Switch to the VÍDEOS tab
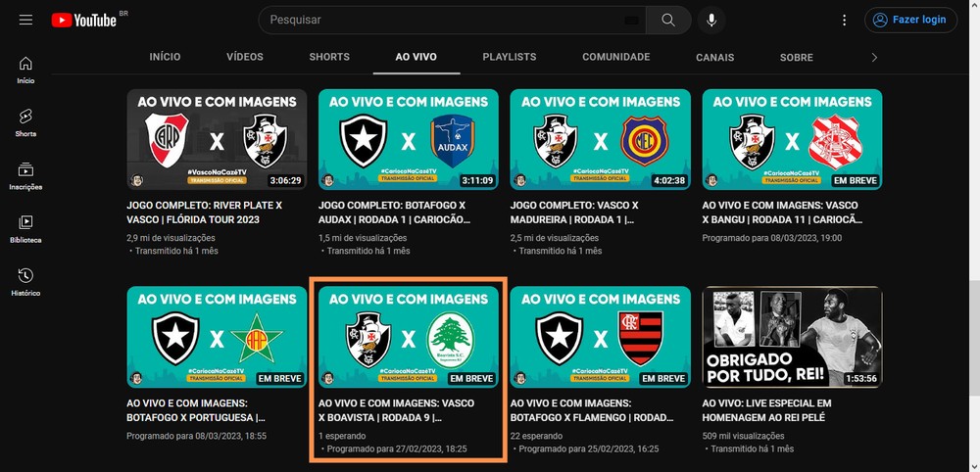The width and height of the screenshot is (980, 472). click(x=245, y=57)
